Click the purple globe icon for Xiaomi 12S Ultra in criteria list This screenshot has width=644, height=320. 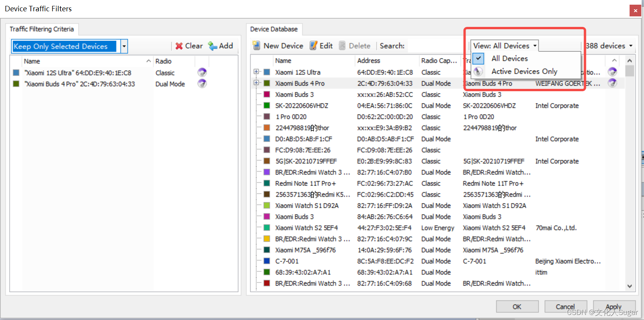click(202, 72)
